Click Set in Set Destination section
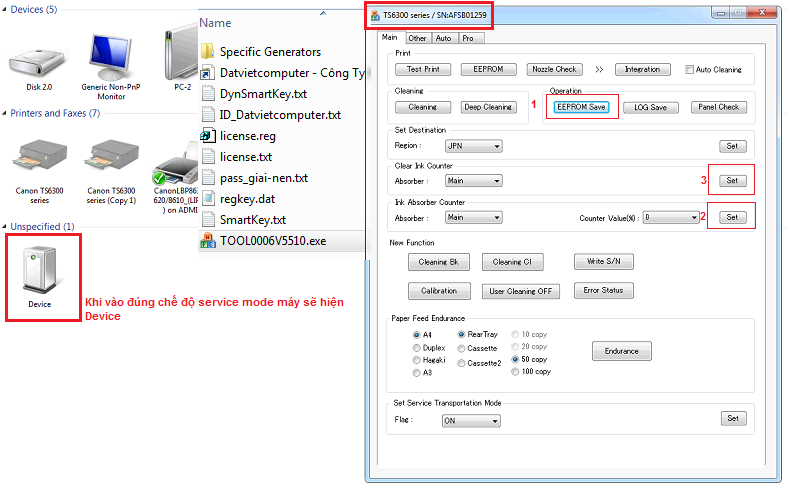The image size is (787, 493). point(733,146)
